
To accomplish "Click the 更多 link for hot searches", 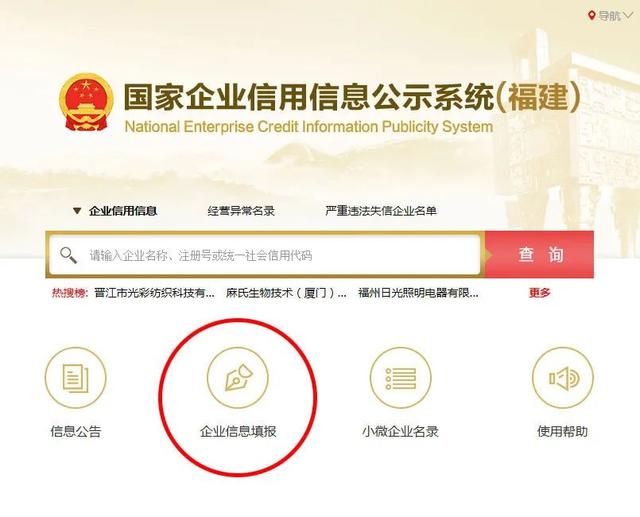I will tap(540, 293).
